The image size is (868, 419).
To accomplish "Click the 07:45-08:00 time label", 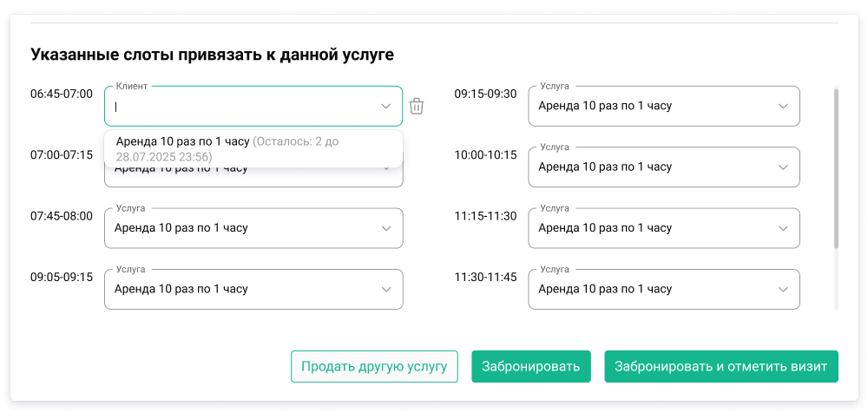I will (x=62, y=216).
